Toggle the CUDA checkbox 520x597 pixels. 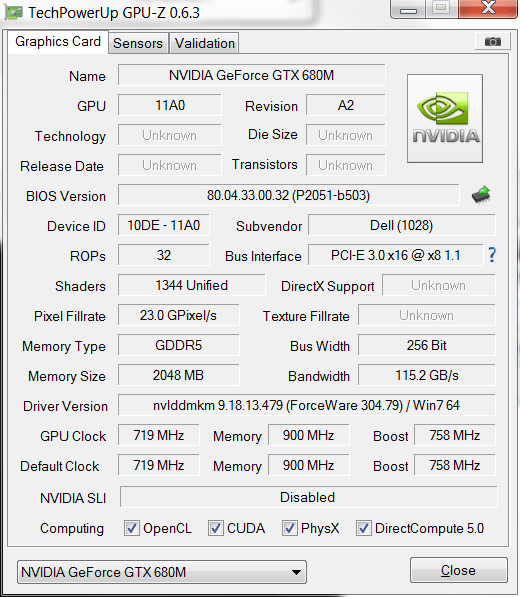pyautogui.click(x=215, y=528)
